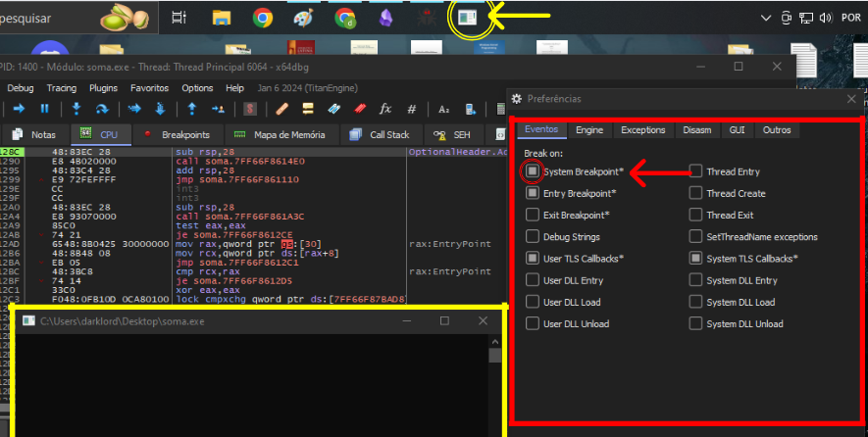The width and height of the screenshot is (868, 437).
Task: Click the Run arrow toolbar icon
Action: pos(19,109)
